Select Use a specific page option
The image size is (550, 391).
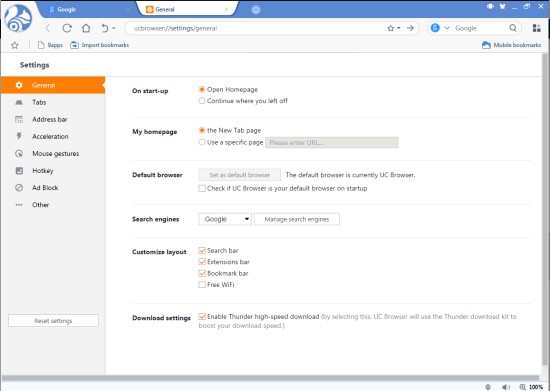pos(202,142)
